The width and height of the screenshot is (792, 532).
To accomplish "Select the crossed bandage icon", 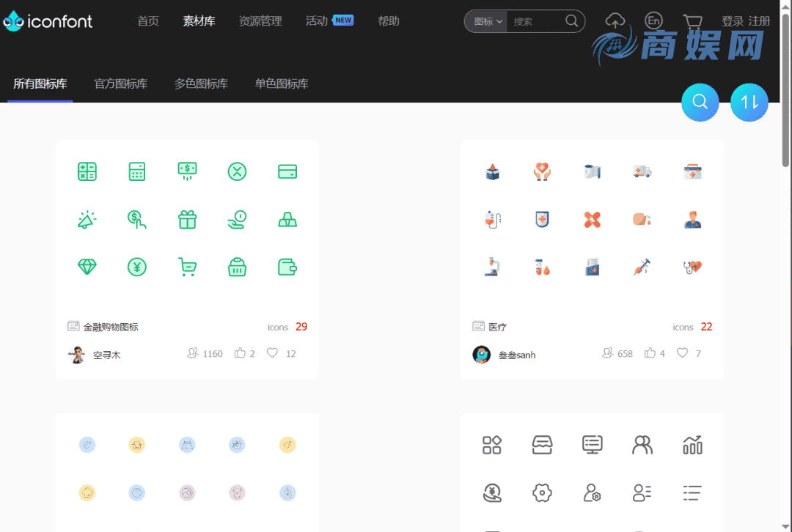I will (x=592, y=220).
